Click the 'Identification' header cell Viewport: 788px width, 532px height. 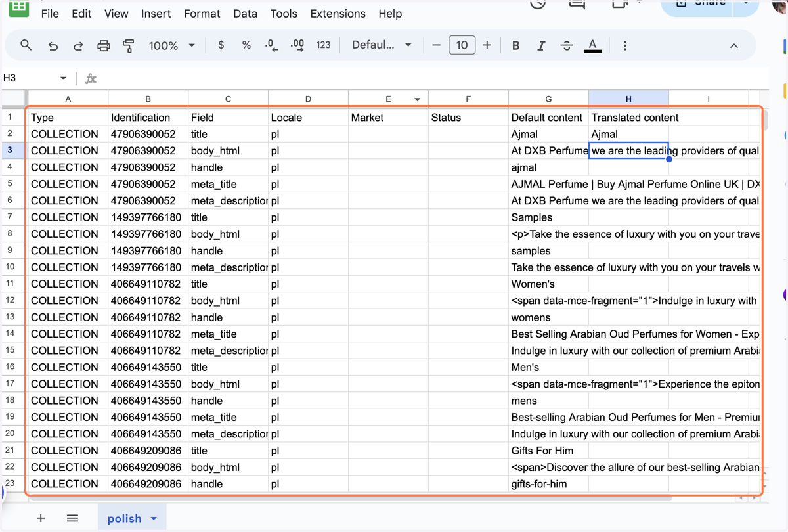148,118
